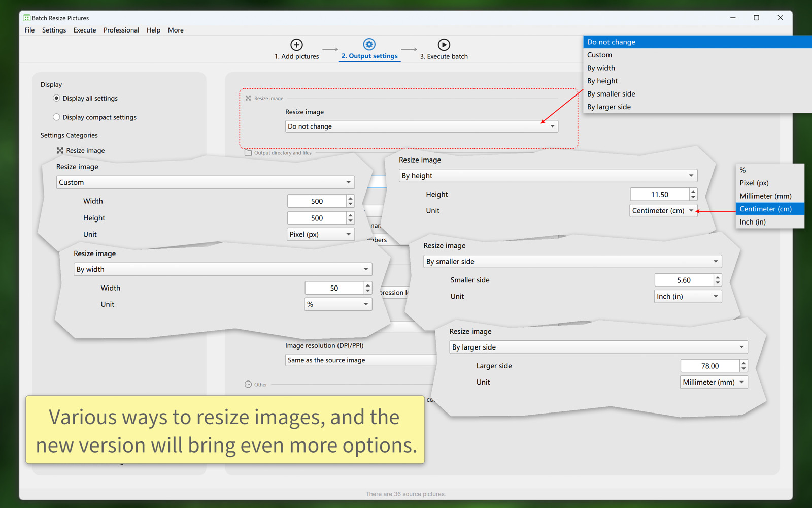Open the Professional menu

(x=121, y=30)
